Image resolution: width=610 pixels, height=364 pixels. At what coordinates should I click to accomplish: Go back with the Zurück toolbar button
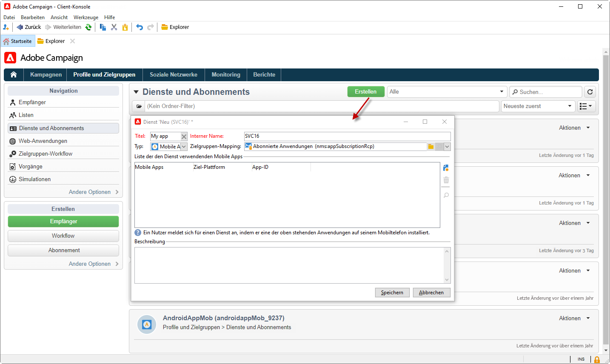[29, 27]
